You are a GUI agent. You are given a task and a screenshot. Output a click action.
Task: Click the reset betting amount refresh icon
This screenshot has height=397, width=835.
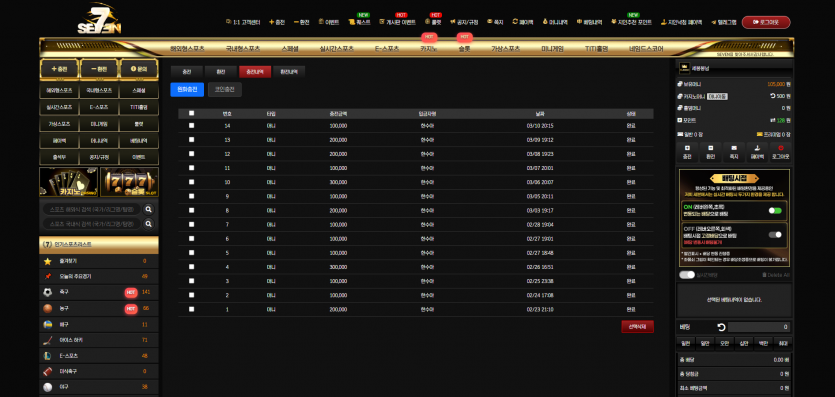click(722, 327)
